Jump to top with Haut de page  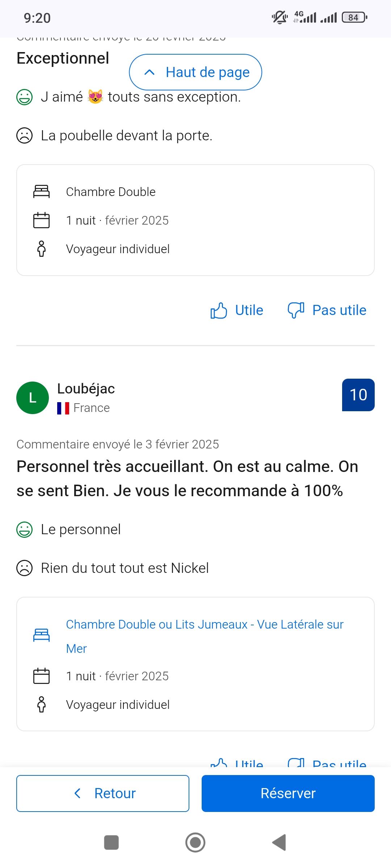click(195, 72)
